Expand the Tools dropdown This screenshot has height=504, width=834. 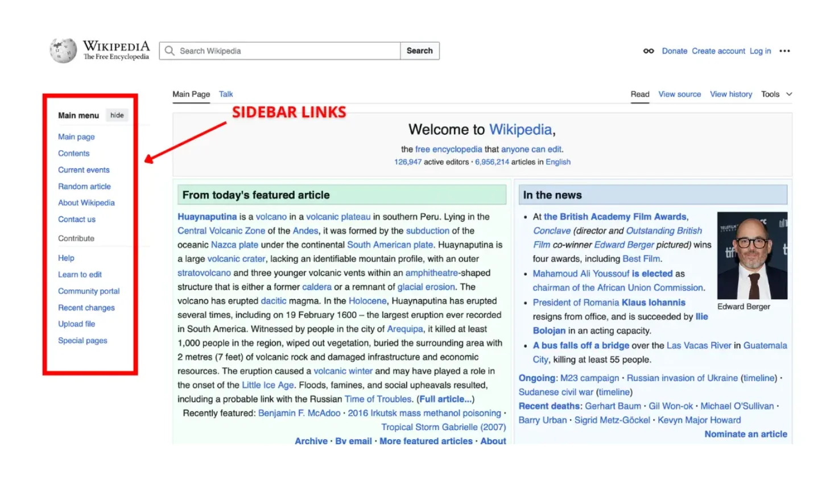[x=775, y=94]
